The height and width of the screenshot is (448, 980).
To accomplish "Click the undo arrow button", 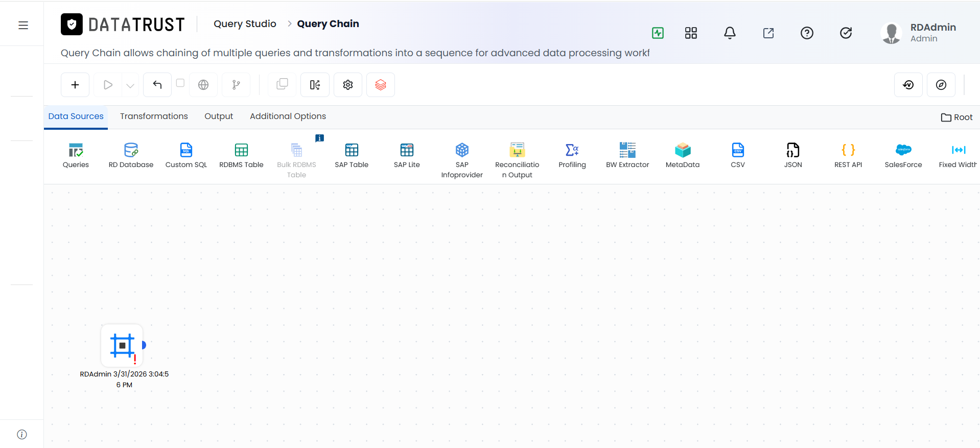I will point(157,85).
